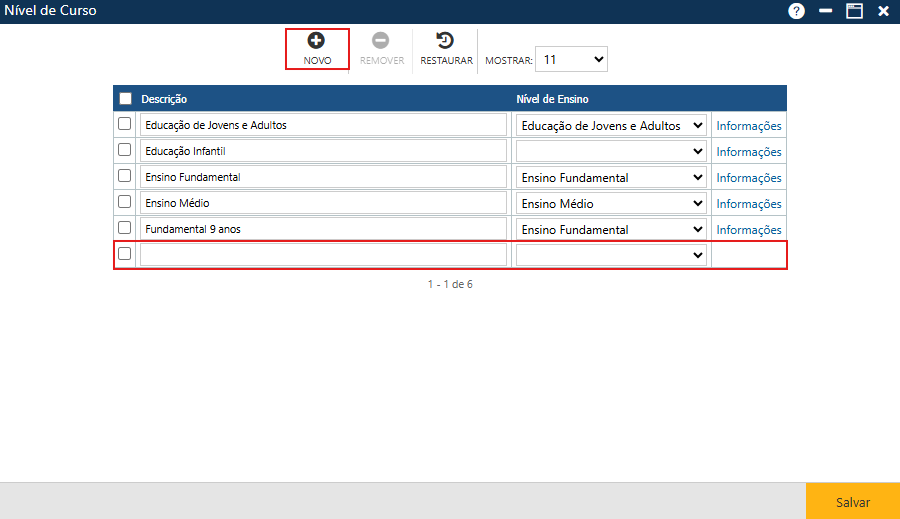Check the Ensino Médio row checkbox
Image resolution: width=900 pixels, height=519 pixels.
125,202
